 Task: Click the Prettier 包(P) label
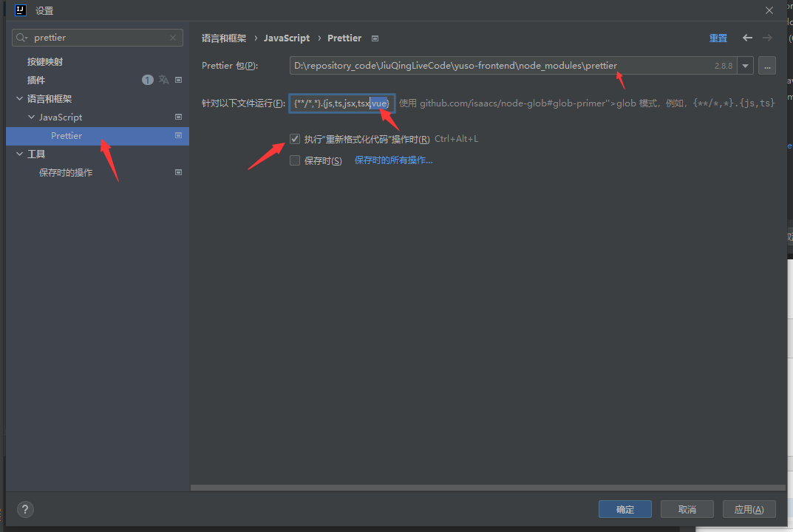click(230, 66)
